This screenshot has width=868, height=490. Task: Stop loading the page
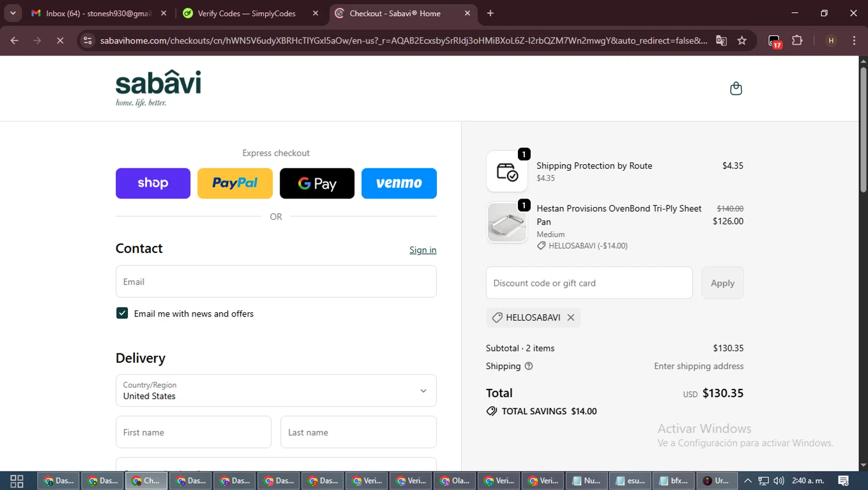(x=60, y=40)
